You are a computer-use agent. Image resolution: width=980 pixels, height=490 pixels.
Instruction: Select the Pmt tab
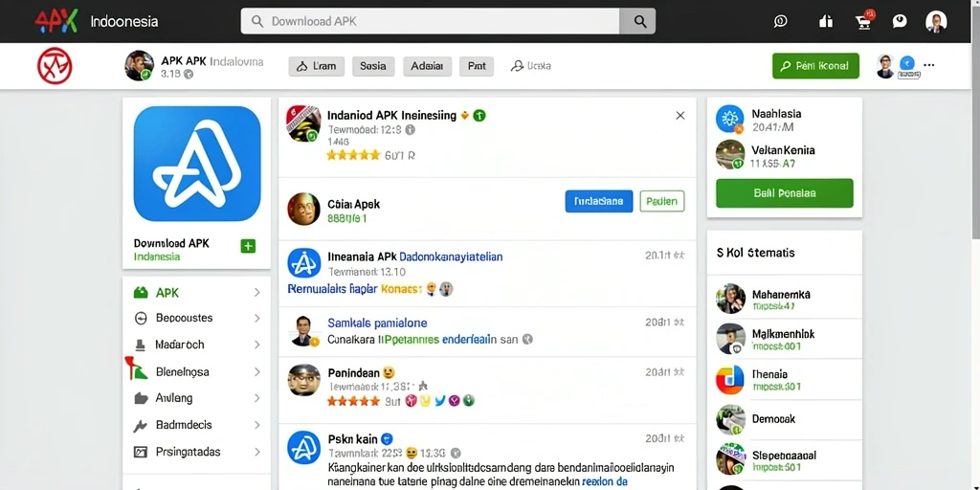click(x=477, y=66)
